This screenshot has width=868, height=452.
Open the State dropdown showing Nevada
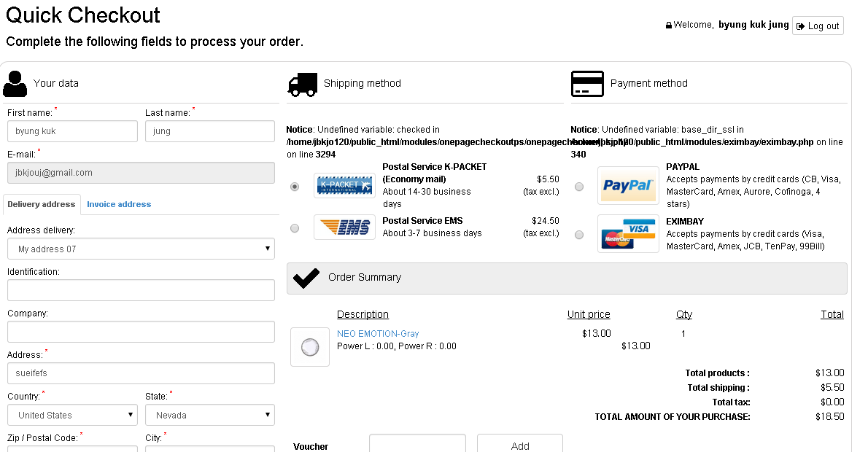pyautogui.click(x=210, y=416)
